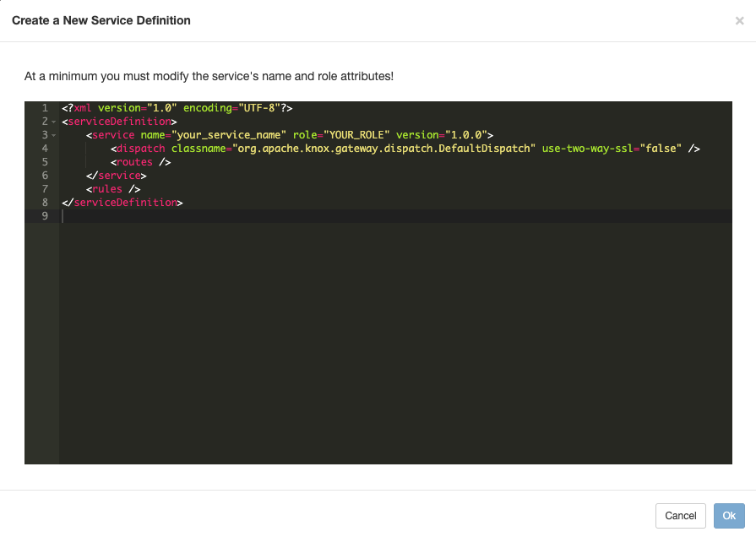Viewport: 756px width, 537px height.
Task: Click line number 4 in the gutter
Action: pyautogui.click(x=44, y=149)
